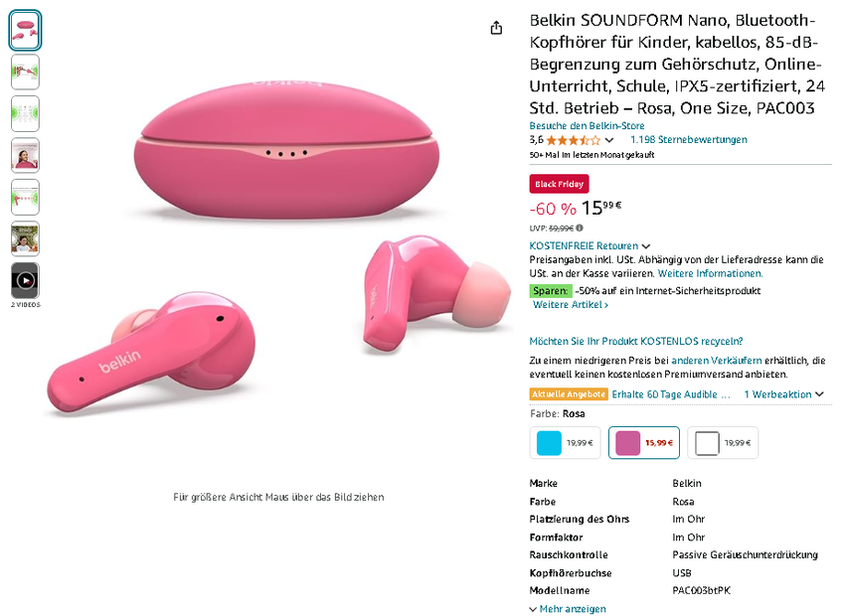Screen dimensions: 845x616
Task: View the girl portrait thumbnail image
Action: click(x=25, y=155)
